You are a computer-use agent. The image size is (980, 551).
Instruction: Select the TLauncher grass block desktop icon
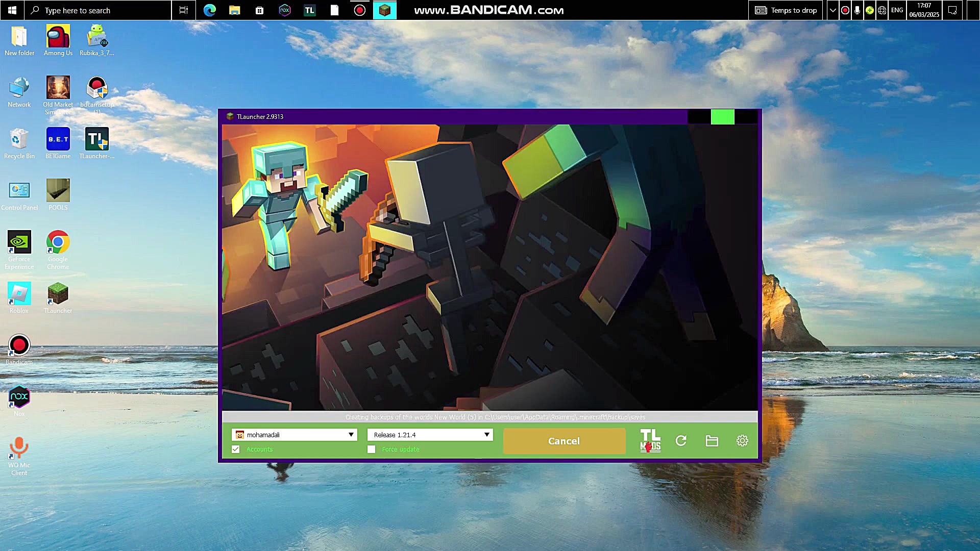click(58, 298)
